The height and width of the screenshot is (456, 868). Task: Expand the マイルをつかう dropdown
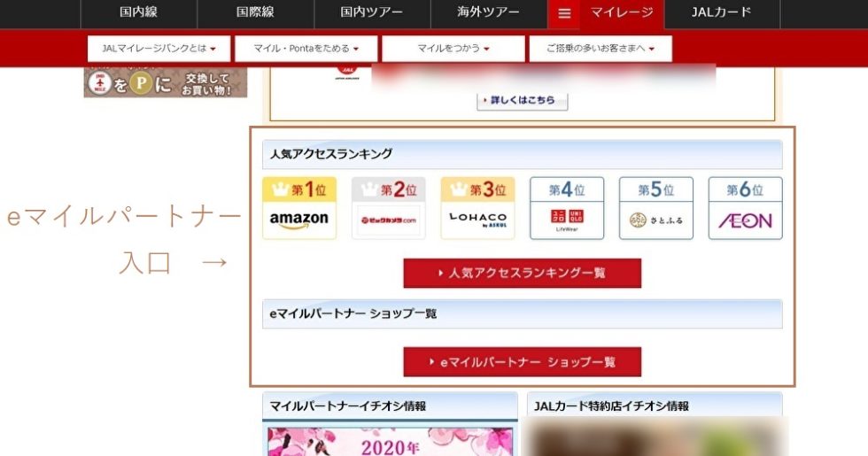(x=453, y=49)
